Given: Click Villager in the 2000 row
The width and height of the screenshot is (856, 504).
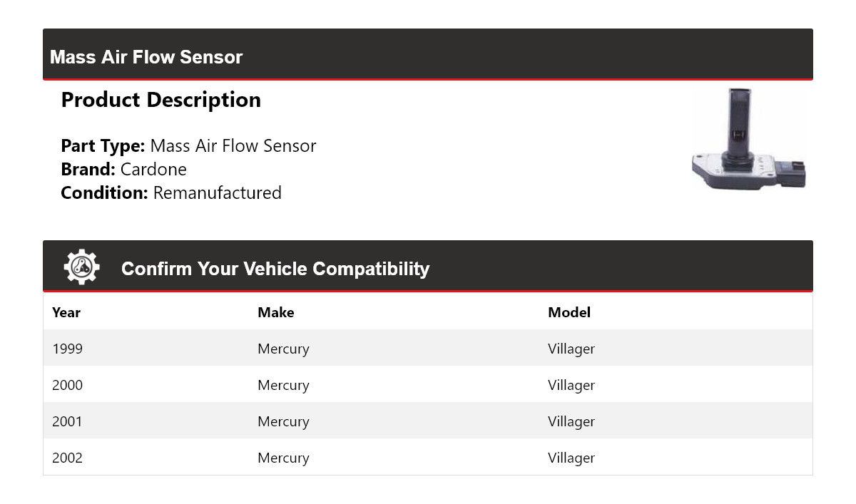Looking at the screenshot, I should click(x=571, y=385).
